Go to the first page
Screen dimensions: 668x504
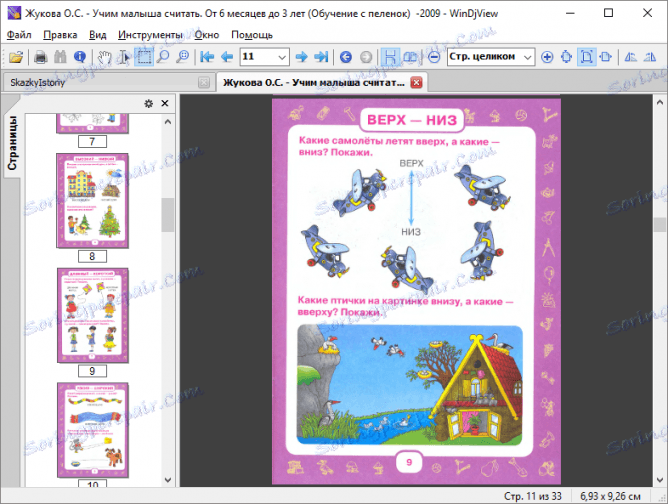(x=207, y=56)
